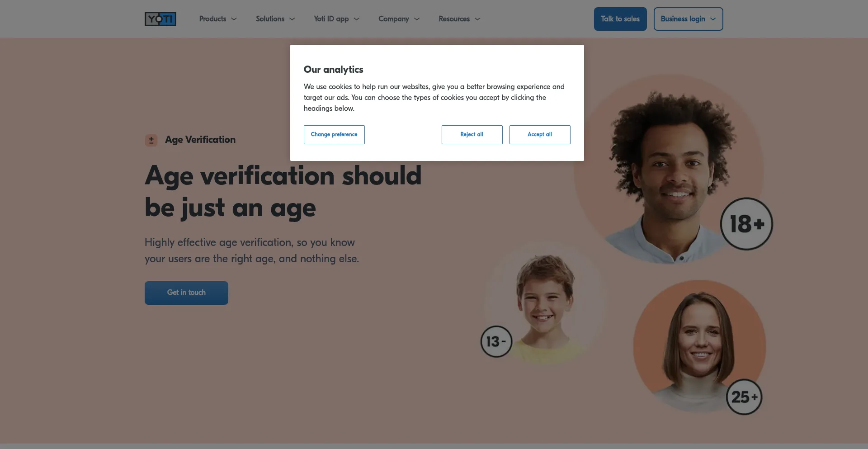
Task: Click the Our analytics heading
Action: [334, 70]
